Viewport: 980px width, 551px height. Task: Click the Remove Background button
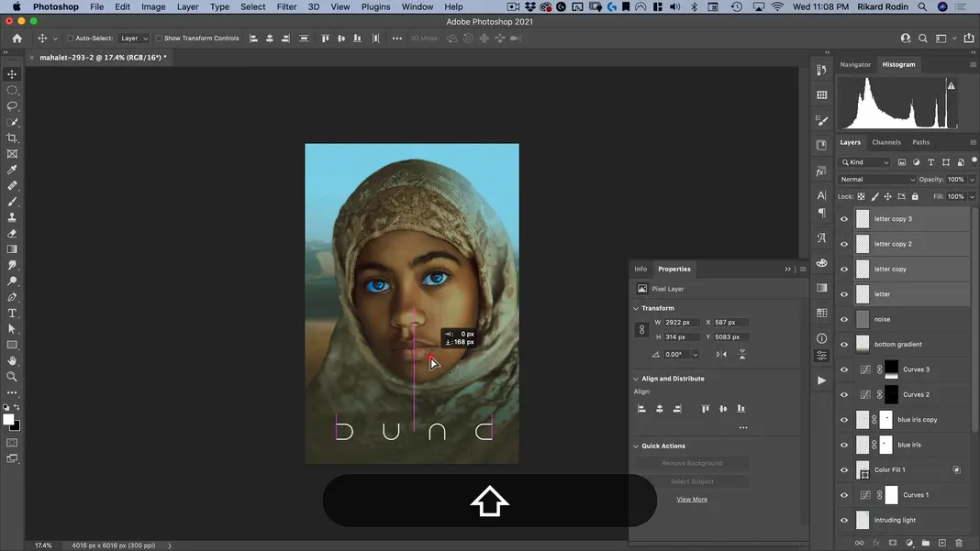[692, 463]
